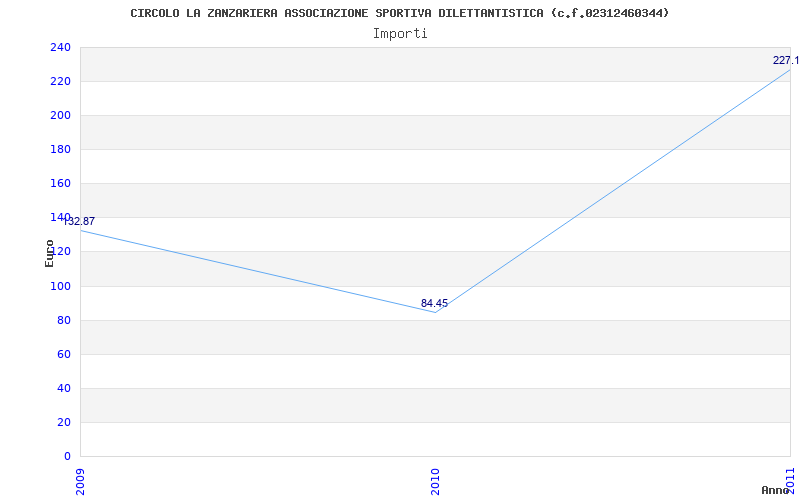Click the 100 y-axis tick label
This screenshot has width=800, height=500.
pyautogui.click(x=60, y=286)
